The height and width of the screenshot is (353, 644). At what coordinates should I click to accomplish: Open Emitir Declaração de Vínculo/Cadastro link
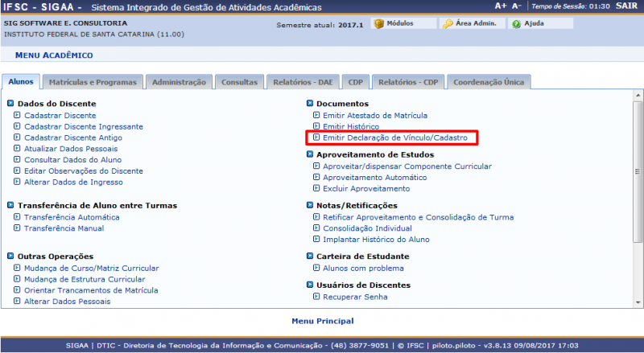394,138
